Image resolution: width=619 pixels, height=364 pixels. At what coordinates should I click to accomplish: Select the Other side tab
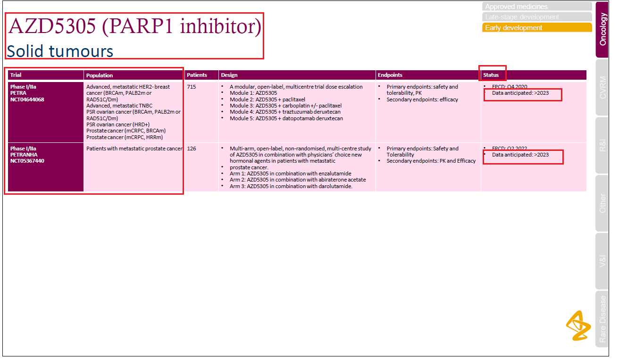pos(602,203)
